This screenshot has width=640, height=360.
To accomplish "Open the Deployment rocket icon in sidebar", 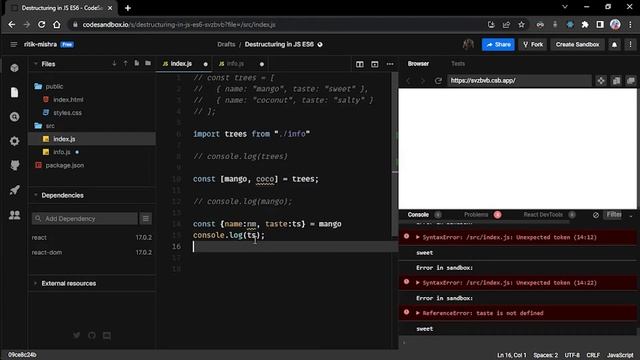I will [14, 190].
